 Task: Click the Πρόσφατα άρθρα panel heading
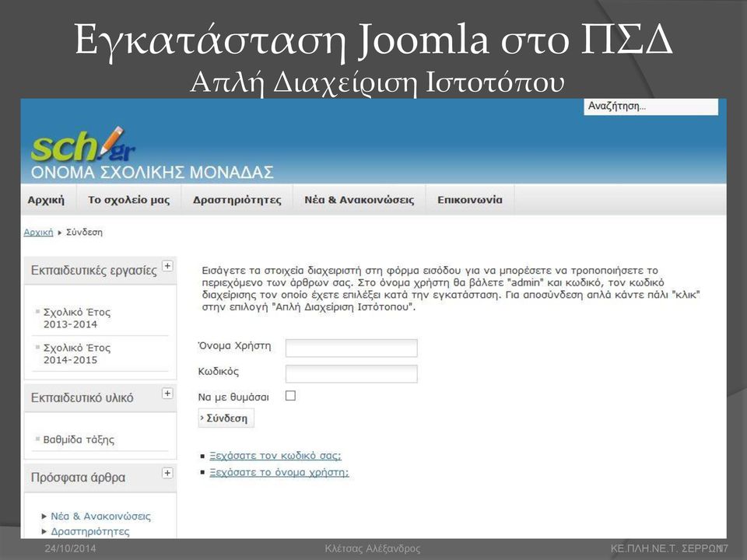click(x=78, y=478)
